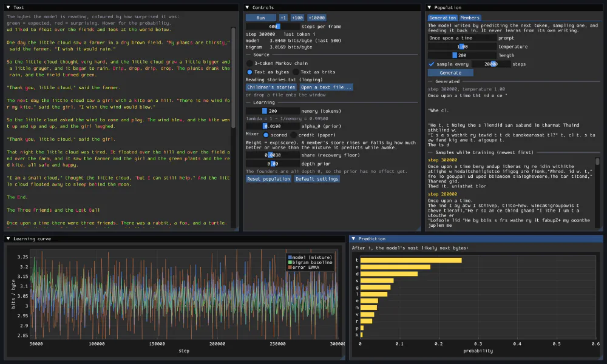Viewport: 607px width, 364px height.
Task: Advance one step with +1
Action: pyautogui.click(x=283, y=18)
